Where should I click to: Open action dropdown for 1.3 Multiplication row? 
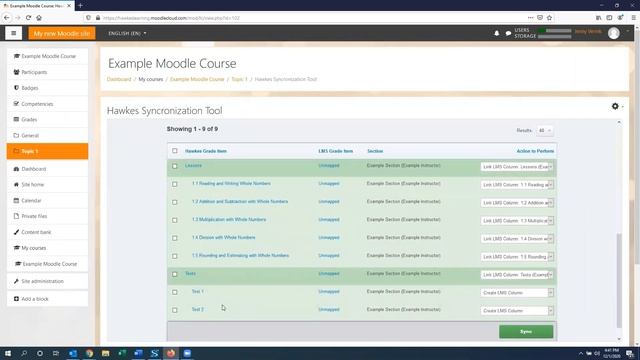point(517,221)
